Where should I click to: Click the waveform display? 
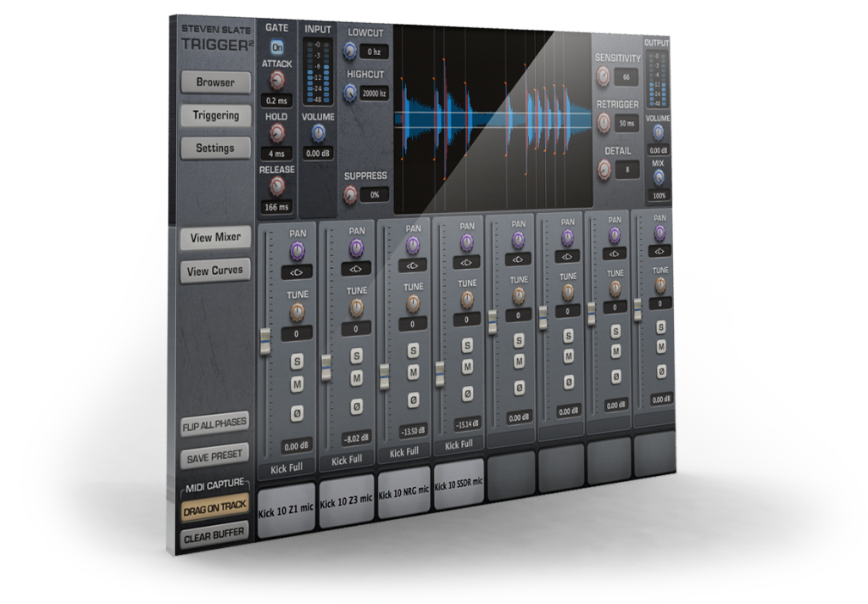[x=492, y=118]
